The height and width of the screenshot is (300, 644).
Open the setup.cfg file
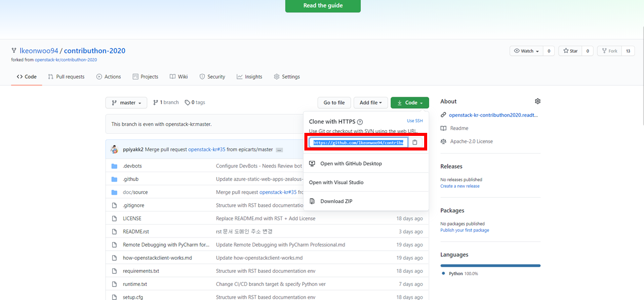(x=133, y=297)
